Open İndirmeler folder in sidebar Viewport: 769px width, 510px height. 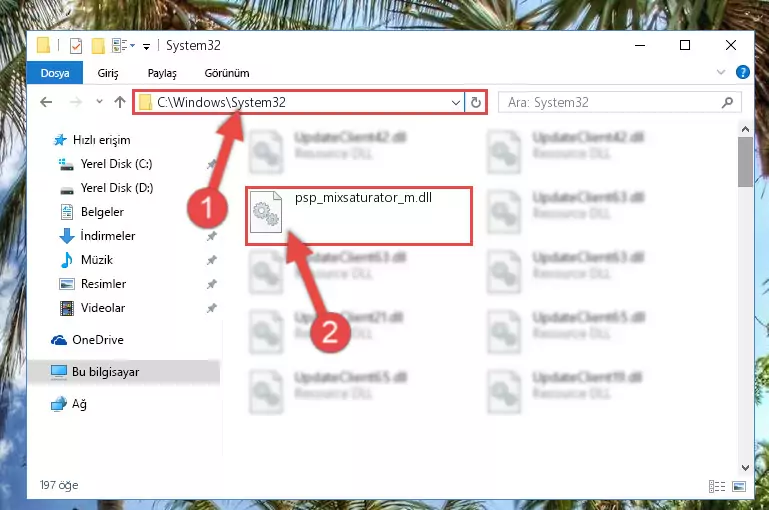pyautogui.click(x=108, y=236)
